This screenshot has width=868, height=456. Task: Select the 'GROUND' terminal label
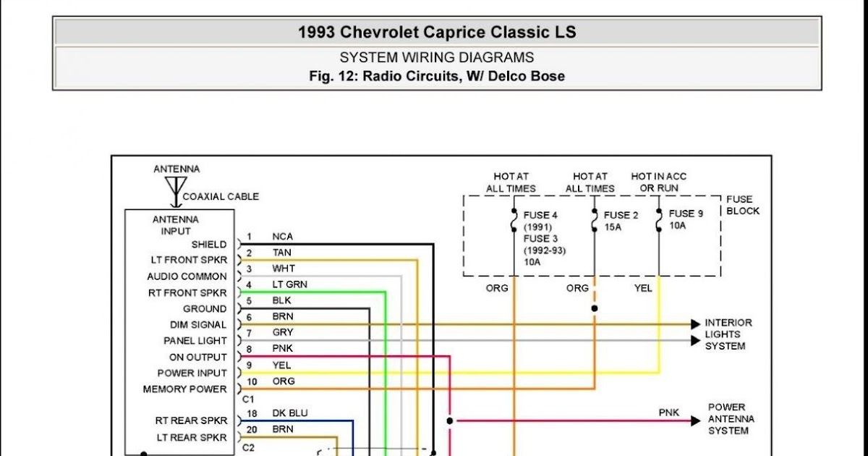[205, 309]
